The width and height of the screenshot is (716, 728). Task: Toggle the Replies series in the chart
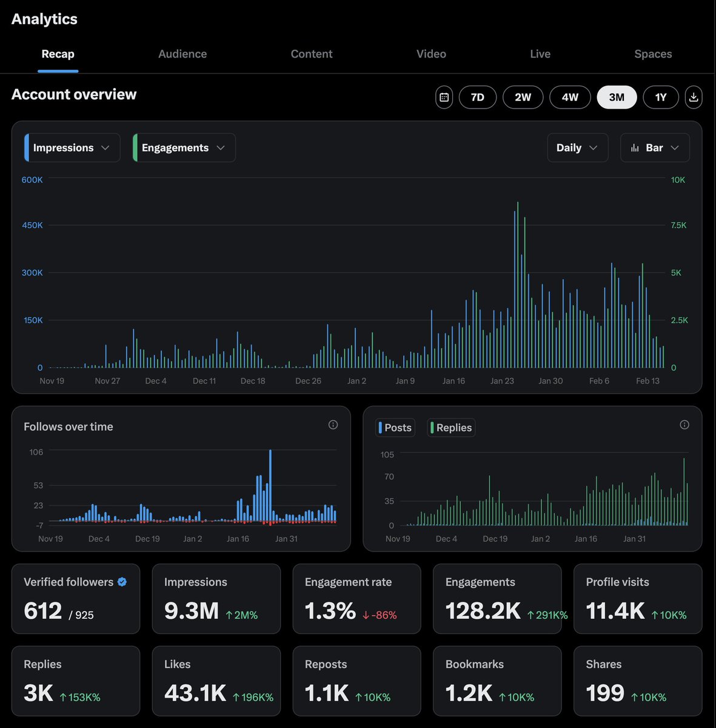coord(450,427)
